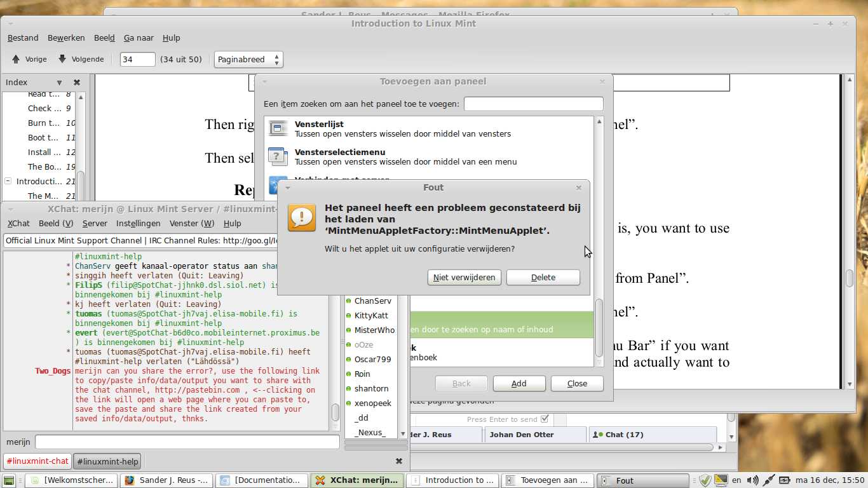The image size is (868, 488).
Task: Open the Toevoegen aan paneel taskbar item
Action: 548,480
